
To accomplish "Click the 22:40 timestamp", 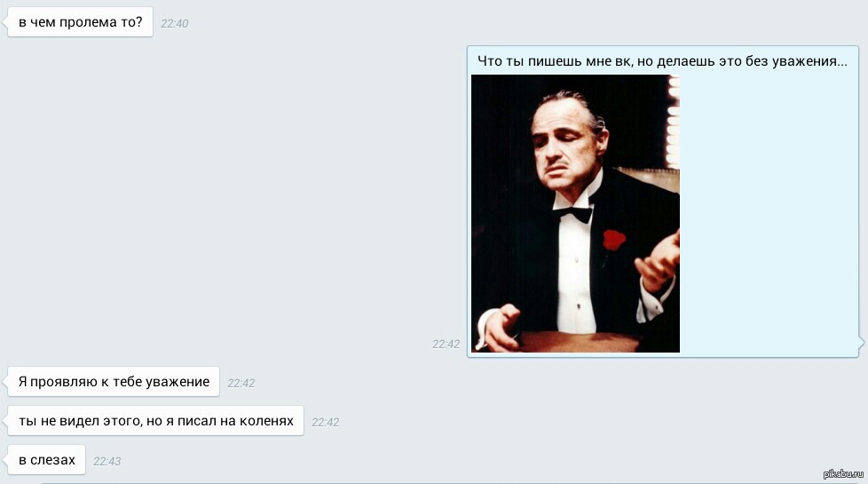I will (x=174, y=23).
